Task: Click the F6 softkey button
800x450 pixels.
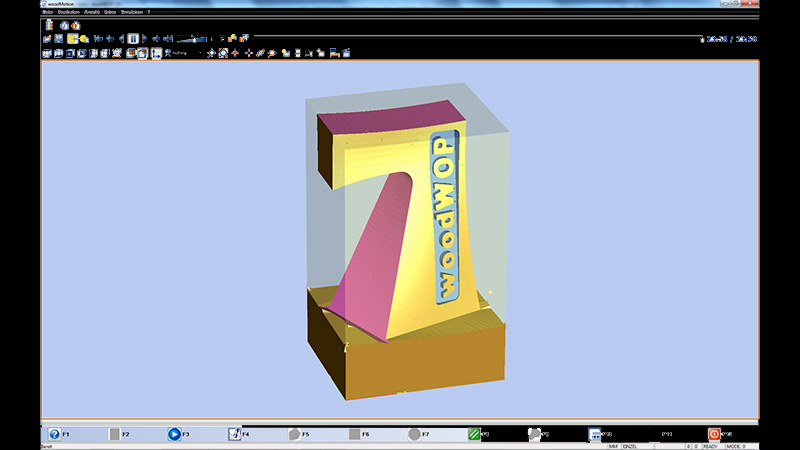Action: click(354, 435)
